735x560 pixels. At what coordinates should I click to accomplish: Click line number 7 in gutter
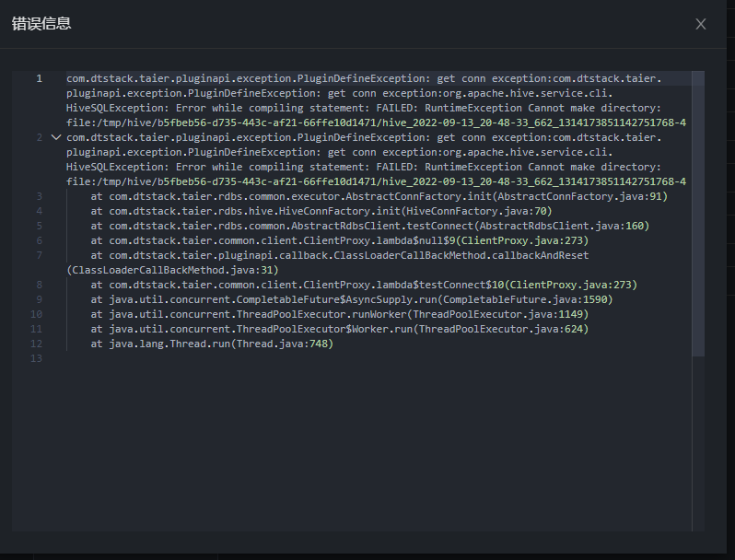click(x=40, y=255)
